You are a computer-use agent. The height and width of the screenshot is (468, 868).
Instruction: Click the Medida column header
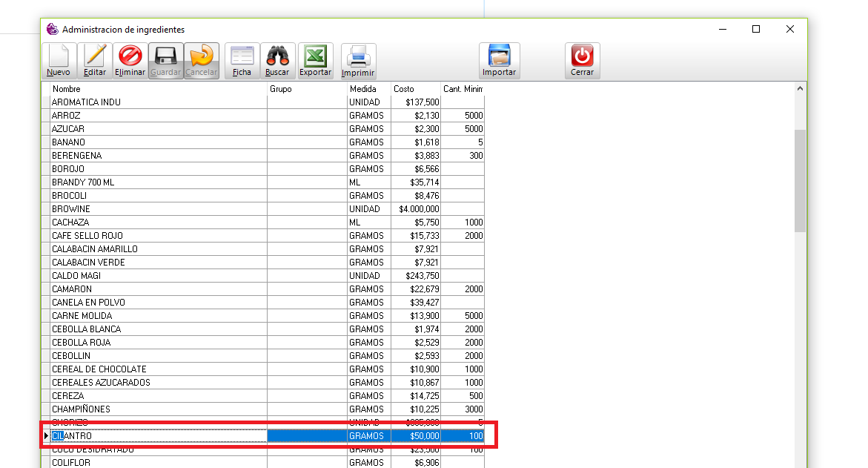368,89
